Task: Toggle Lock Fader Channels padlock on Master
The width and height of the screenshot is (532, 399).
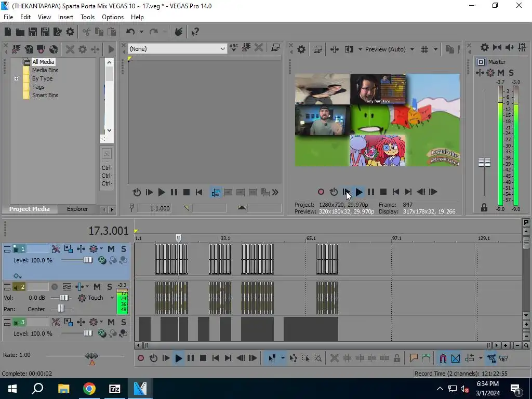Action: 484,208
